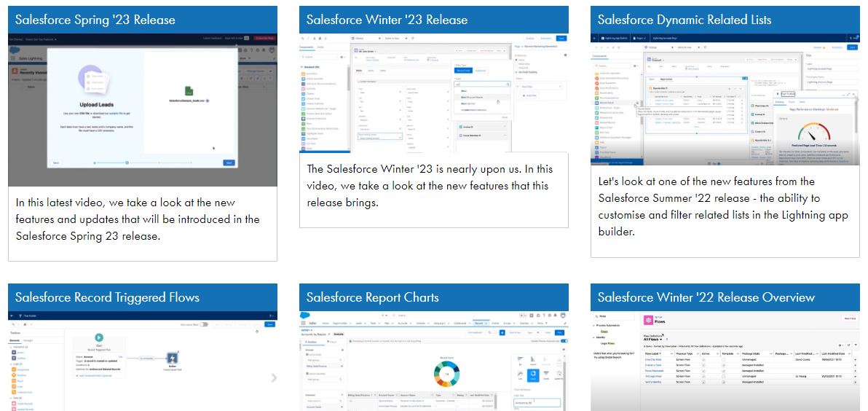Select the Winter '22 Flows list thumbnail
Viewport: 868px width, 411px height.
(x=725, y=361)
